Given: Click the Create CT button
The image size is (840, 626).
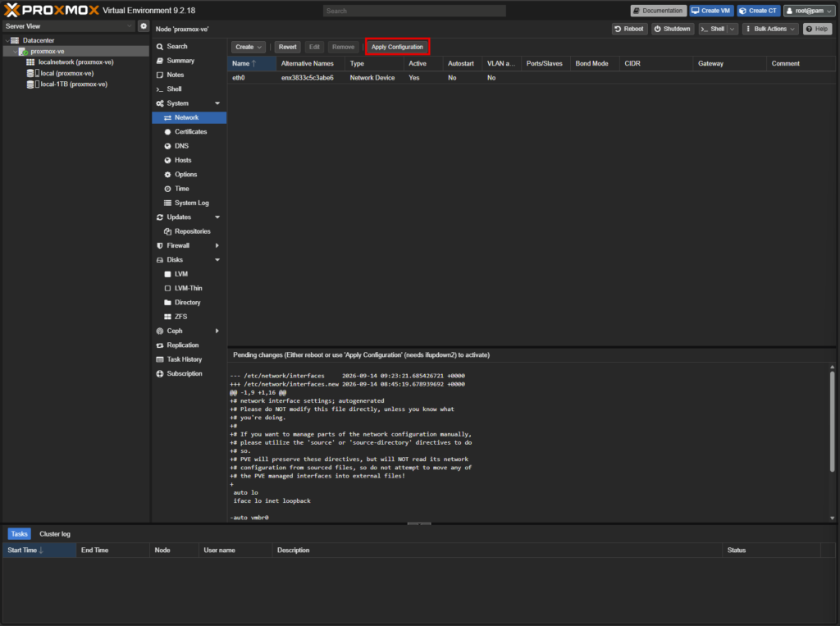Looking at the screenshot, I should 758,11.
